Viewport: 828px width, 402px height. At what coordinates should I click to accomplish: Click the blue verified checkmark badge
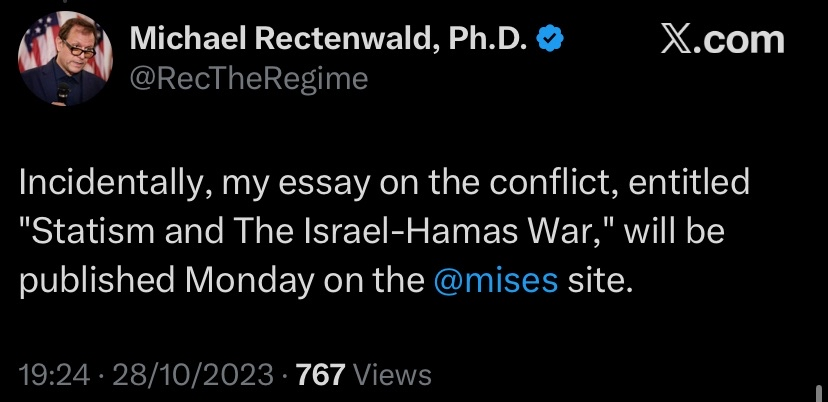550,39
